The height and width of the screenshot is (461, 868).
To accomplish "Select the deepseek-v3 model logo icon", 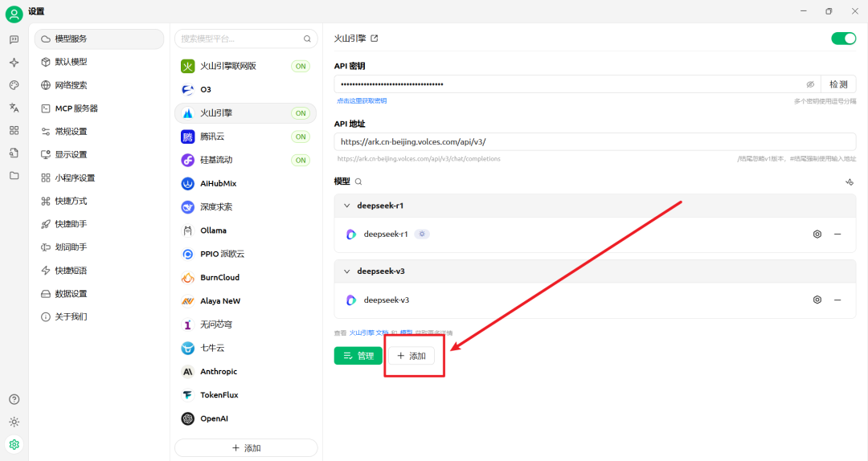I will click(351, 300).
